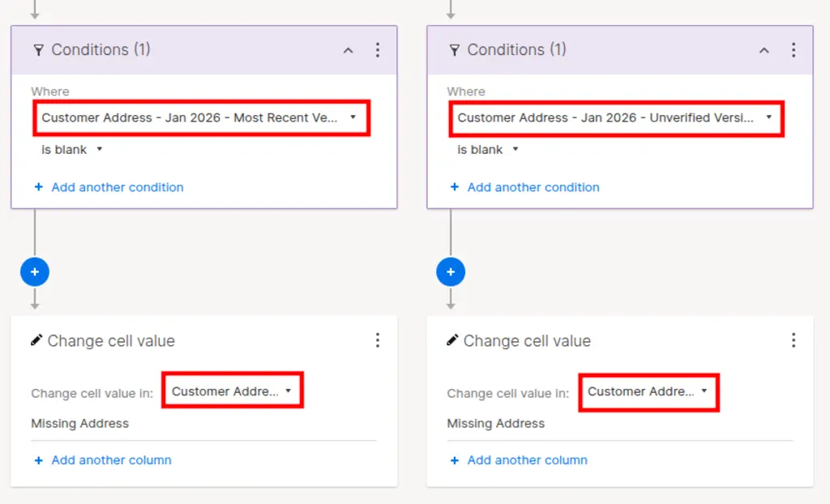Click filter icon in left Conditions header

click(x=38, y=50)
